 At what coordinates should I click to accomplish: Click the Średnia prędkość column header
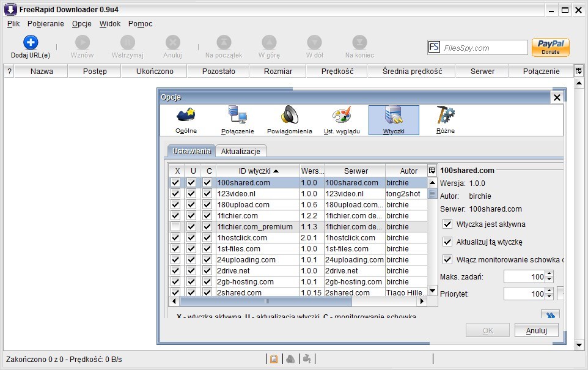pos(412,71)
